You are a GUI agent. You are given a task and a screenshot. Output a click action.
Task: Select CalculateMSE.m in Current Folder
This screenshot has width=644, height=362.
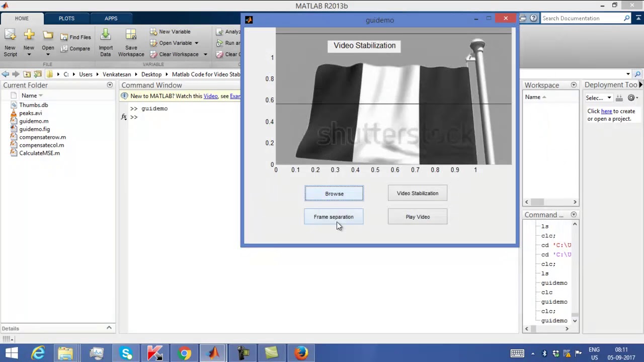(39, 153)
